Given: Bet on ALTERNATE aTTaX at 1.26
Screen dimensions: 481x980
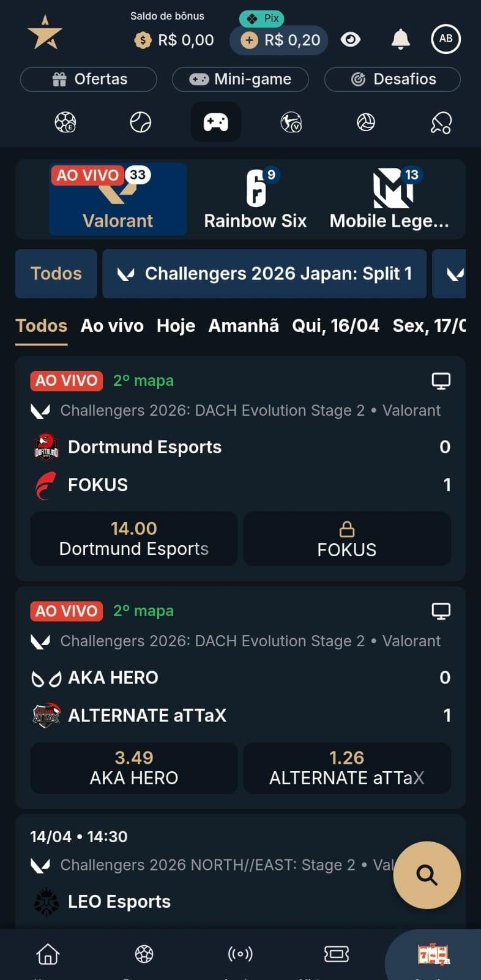Looking at the screenshot, I should coord(346,767).
